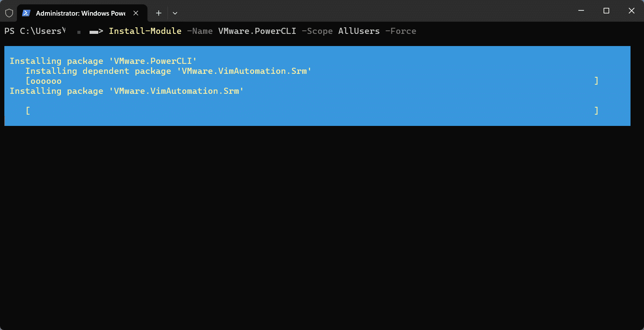The width and height of the screenshot is (644, 330).
Task: Select the Administrator: Windows PowerShell tab
Action: 80,13
